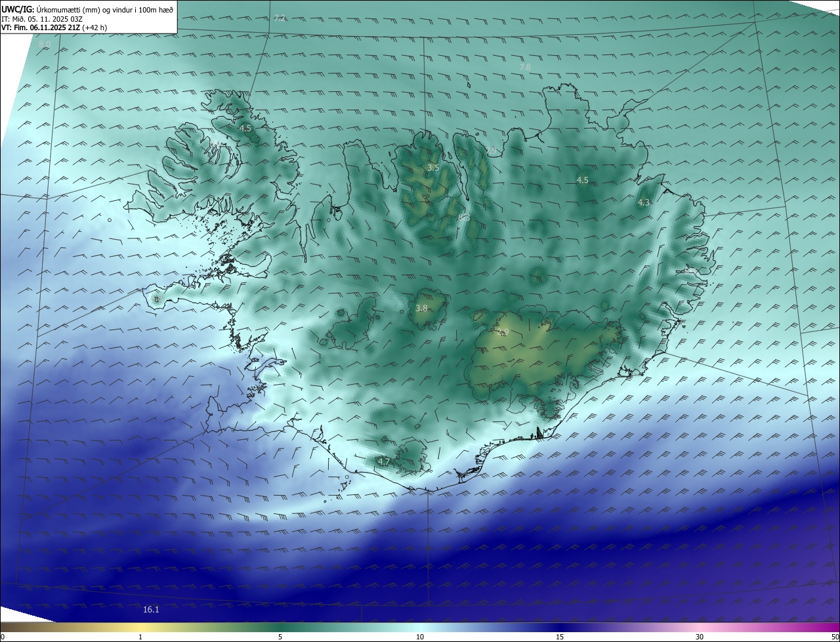
Task: Click the 7.9 value label
Action: coord(492,151)
